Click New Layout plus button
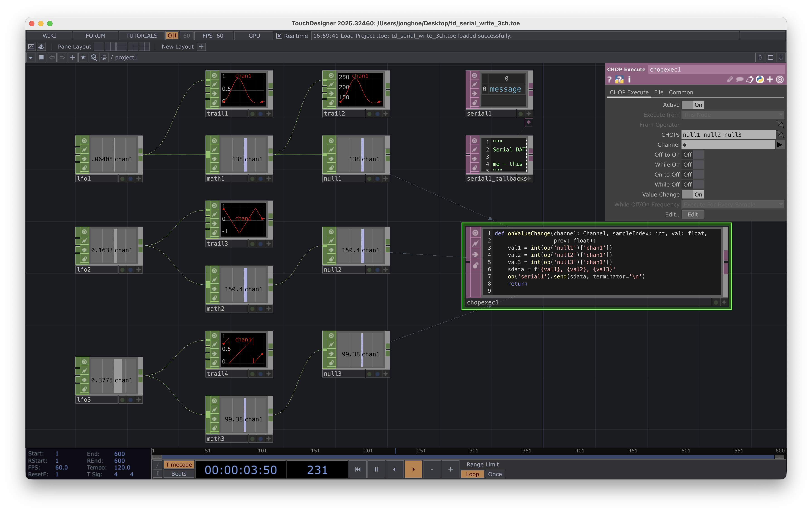Viewport: 812px width, 513px height. coord(201,46)
